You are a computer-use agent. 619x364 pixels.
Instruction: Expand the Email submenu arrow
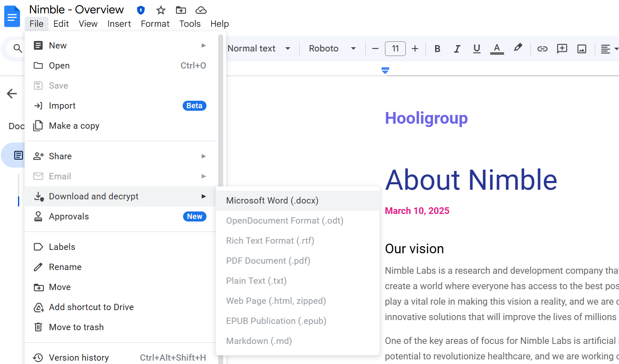click(x=204, y=176)
